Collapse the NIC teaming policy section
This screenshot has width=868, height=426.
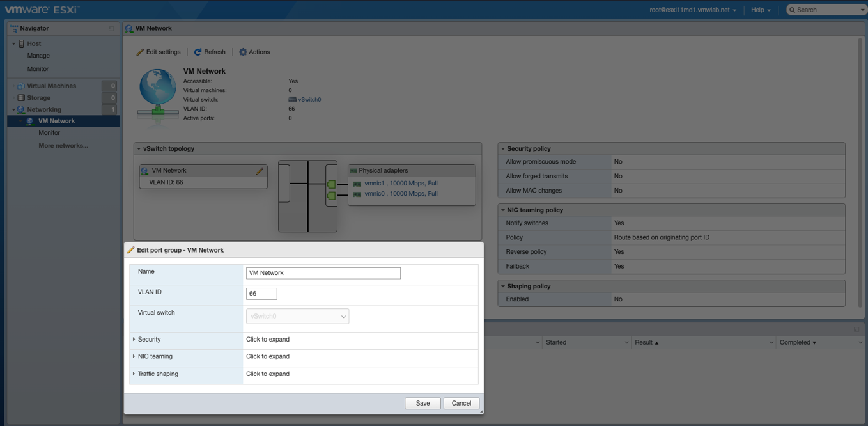[x=503, y=210]
